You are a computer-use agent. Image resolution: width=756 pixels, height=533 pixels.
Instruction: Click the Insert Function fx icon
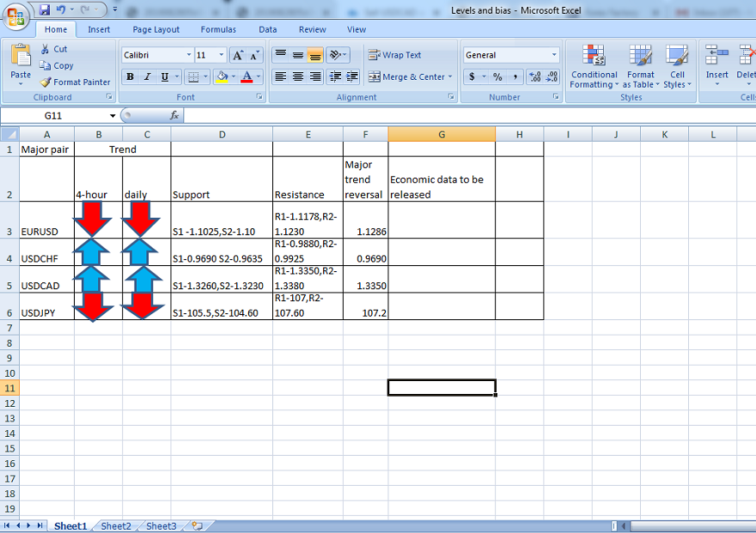[174, 116]
